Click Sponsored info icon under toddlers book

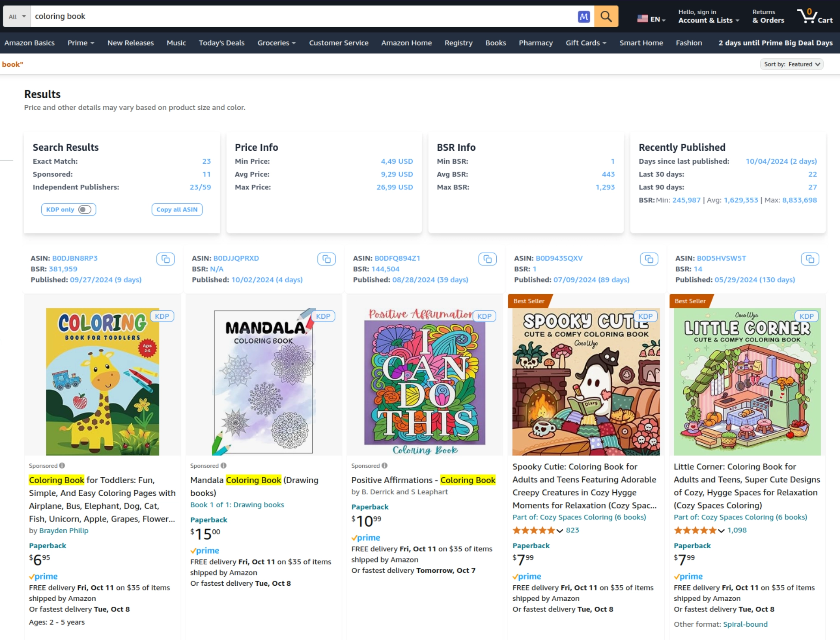(x=62, y=466)
